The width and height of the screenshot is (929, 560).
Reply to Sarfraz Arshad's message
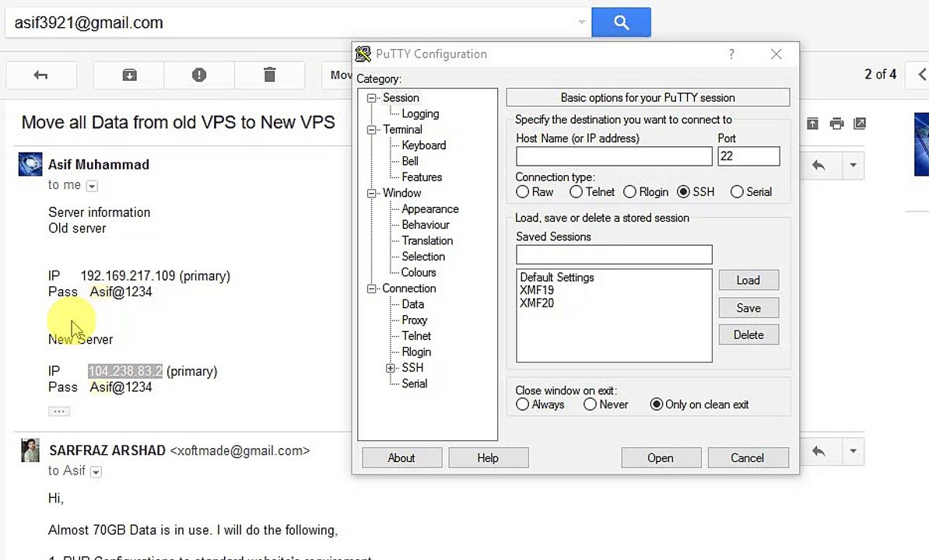coord(819,451)
